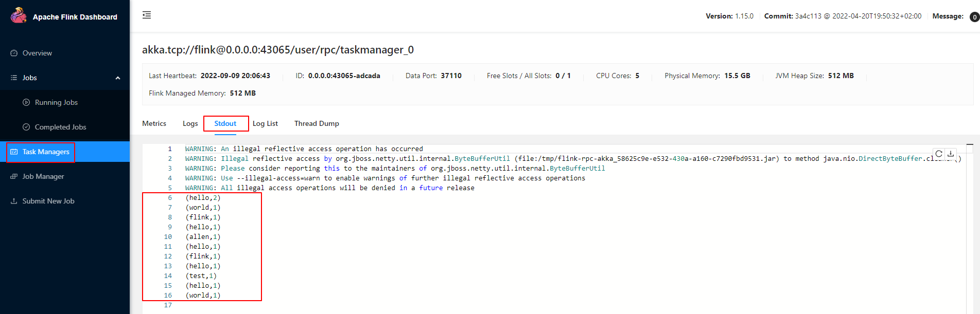Click the line with ByteBufferUtil jar warning
This screenshot has height=314, width=980.
[573, 158]
